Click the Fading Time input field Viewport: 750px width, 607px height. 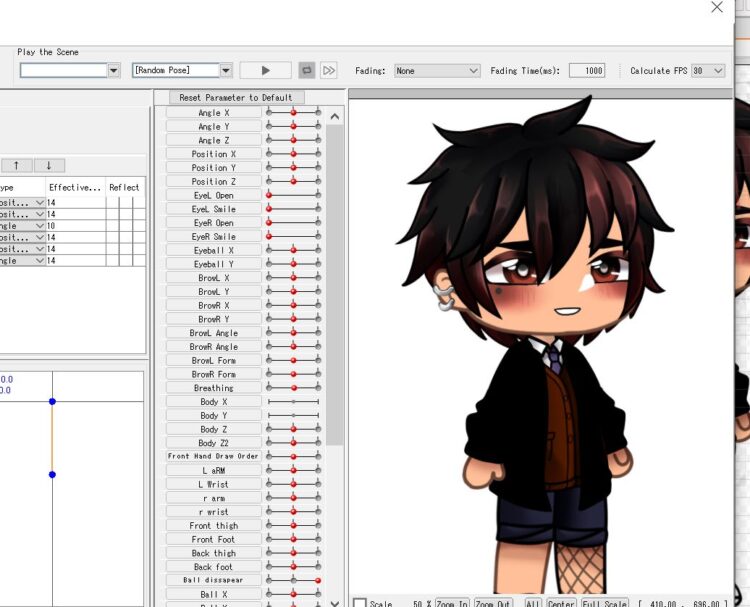pos(587,71)
